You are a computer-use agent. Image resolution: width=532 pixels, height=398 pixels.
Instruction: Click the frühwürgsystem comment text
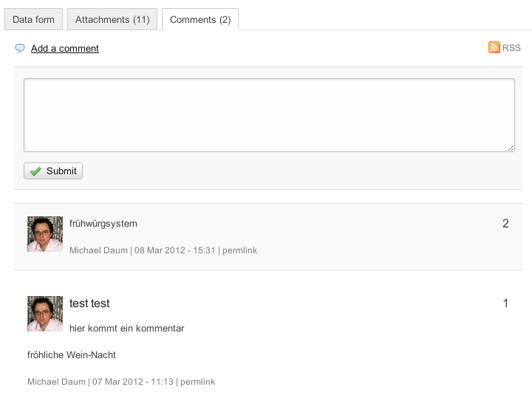click(103, 224)
